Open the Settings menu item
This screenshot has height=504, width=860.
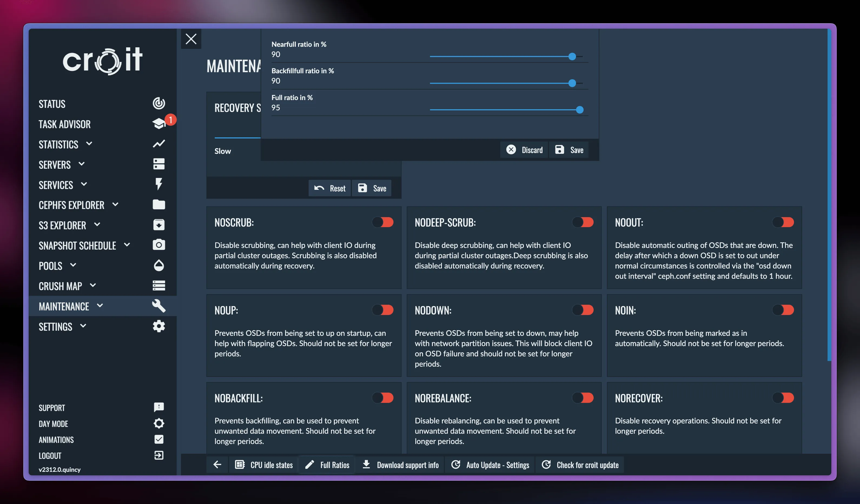tap(55, 327)
